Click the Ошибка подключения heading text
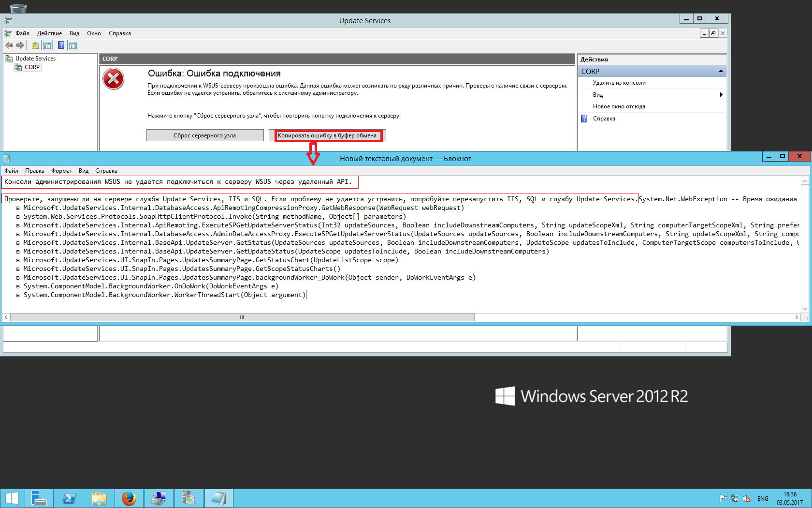 coord(214,74)
